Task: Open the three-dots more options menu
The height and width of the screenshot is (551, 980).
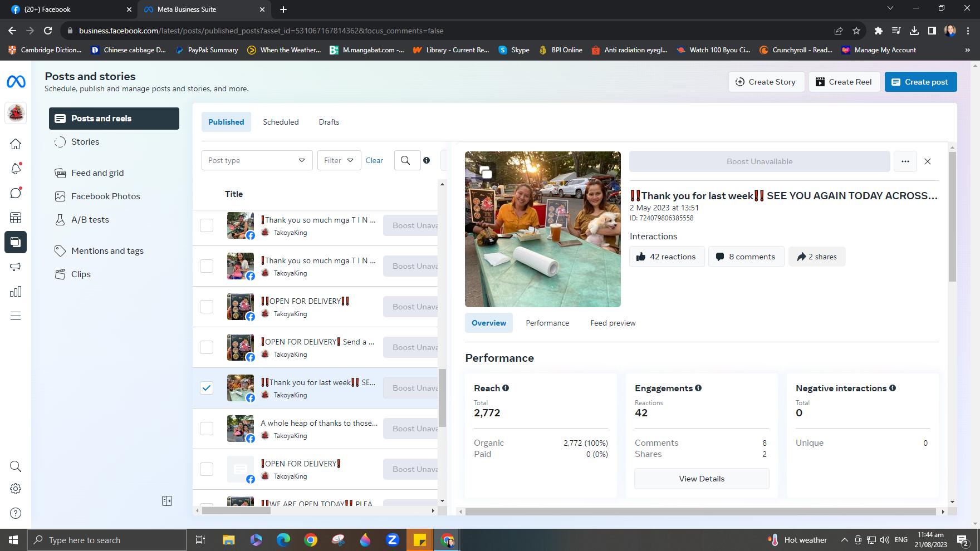Action: [x=905, y=161]
